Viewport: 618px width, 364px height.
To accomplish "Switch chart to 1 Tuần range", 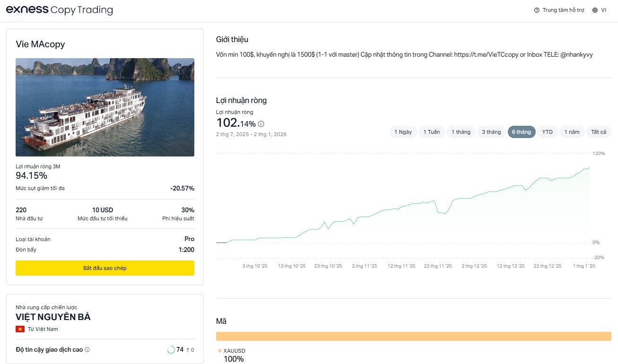I will point(431,132).
